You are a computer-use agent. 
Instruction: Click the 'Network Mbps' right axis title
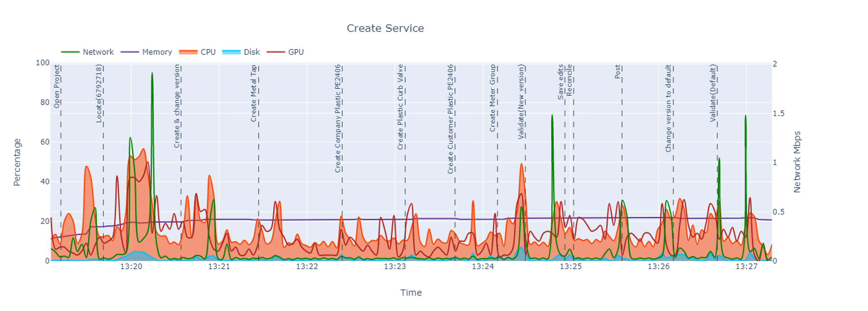point(797,162)
